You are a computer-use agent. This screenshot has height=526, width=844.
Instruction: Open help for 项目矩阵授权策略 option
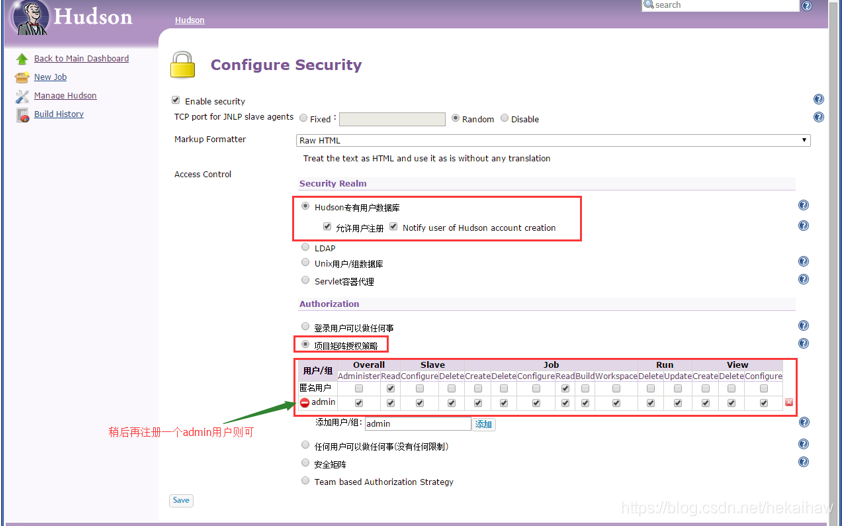click(x=803, y=343)
